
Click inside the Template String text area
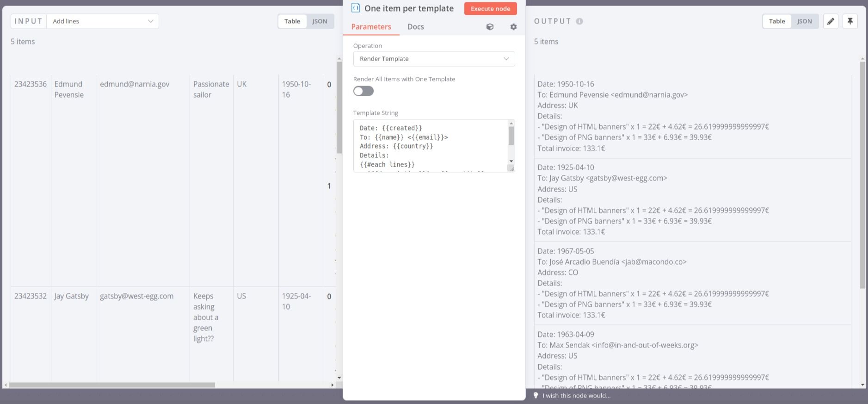pyautogui.click(x=430, y=146)
